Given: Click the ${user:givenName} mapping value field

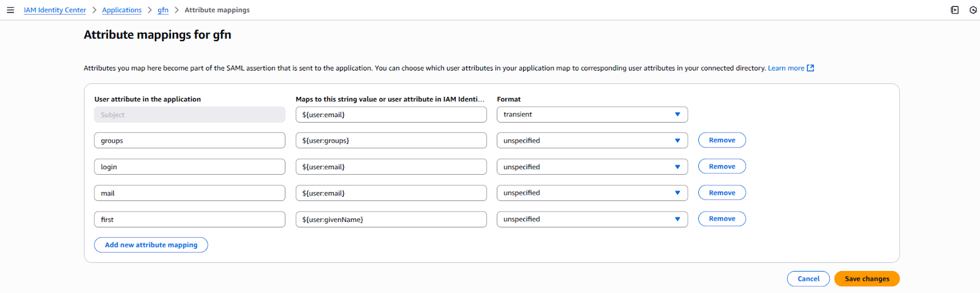Looking at the screenshot, I should 391,219.
